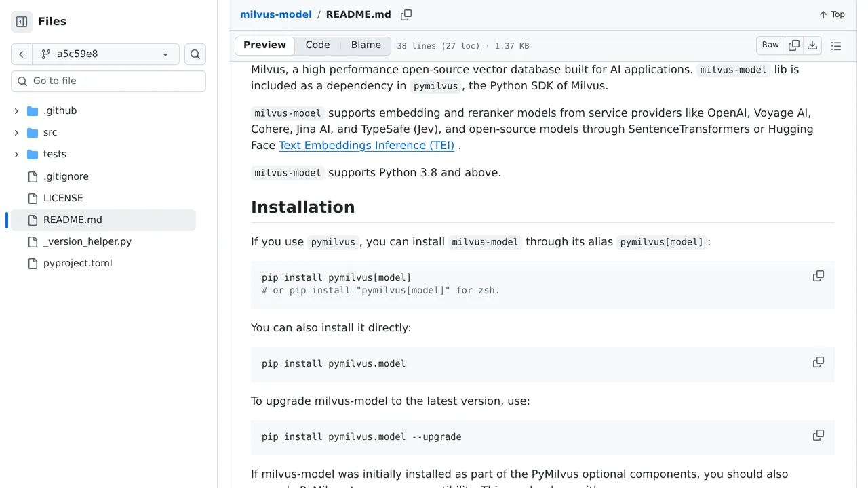Open the tests folder in tree
The height and width of the screenshot is (488, 868).
(55, 154)
